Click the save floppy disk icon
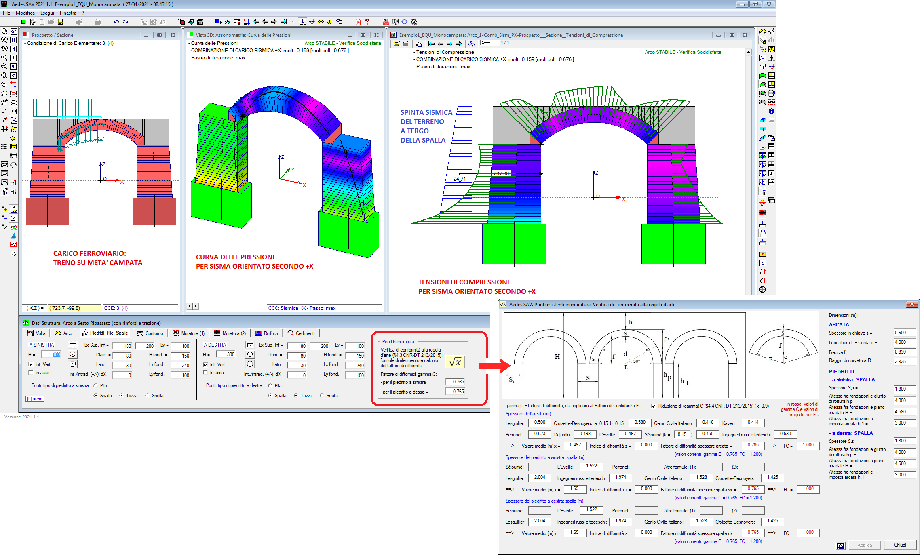The image size is (924, 560). point(61,22)
